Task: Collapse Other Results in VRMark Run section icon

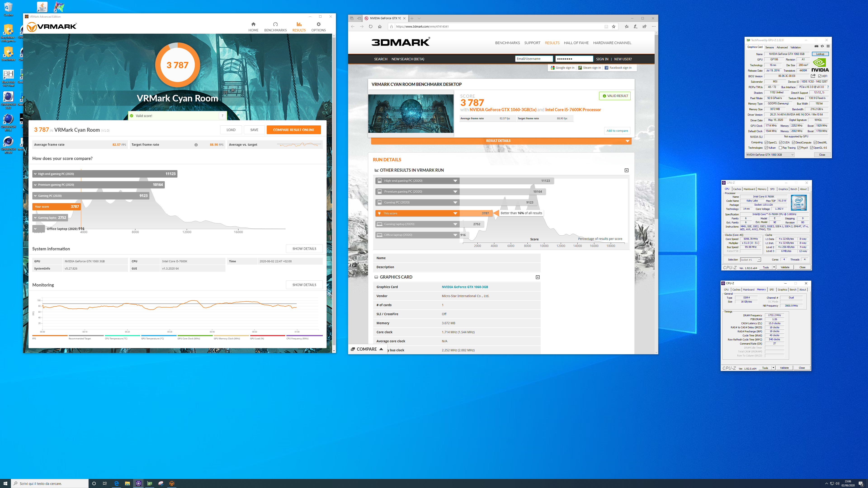Action: pyautogui.click(x=626, y=170)
